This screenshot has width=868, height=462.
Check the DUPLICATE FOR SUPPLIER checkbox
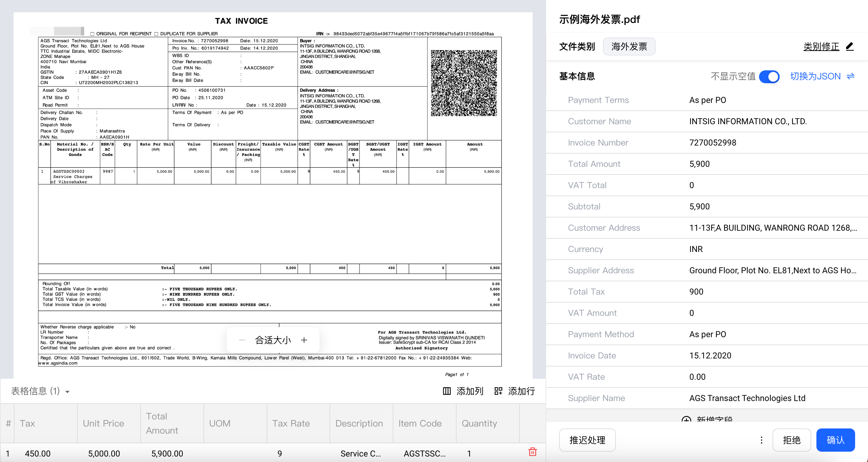(x=156, y=34)
